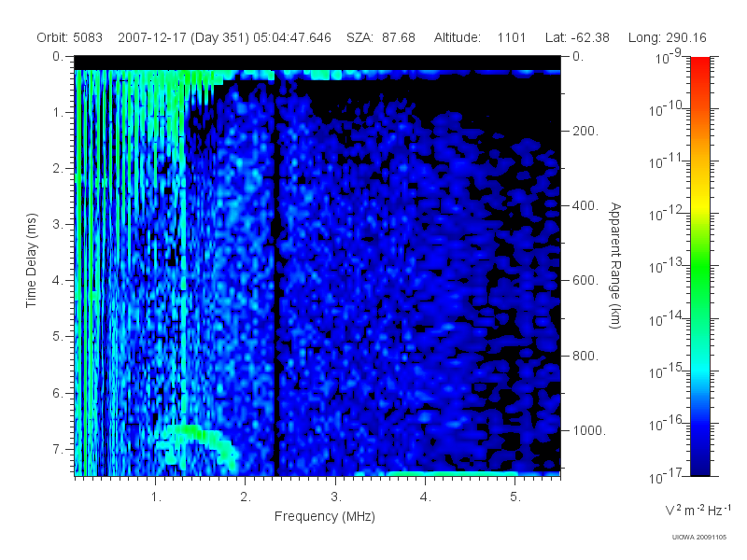Viewport: 747px width, 560px height.
Task: Click the red top of the color bar
Action: [x=699, y=64]
